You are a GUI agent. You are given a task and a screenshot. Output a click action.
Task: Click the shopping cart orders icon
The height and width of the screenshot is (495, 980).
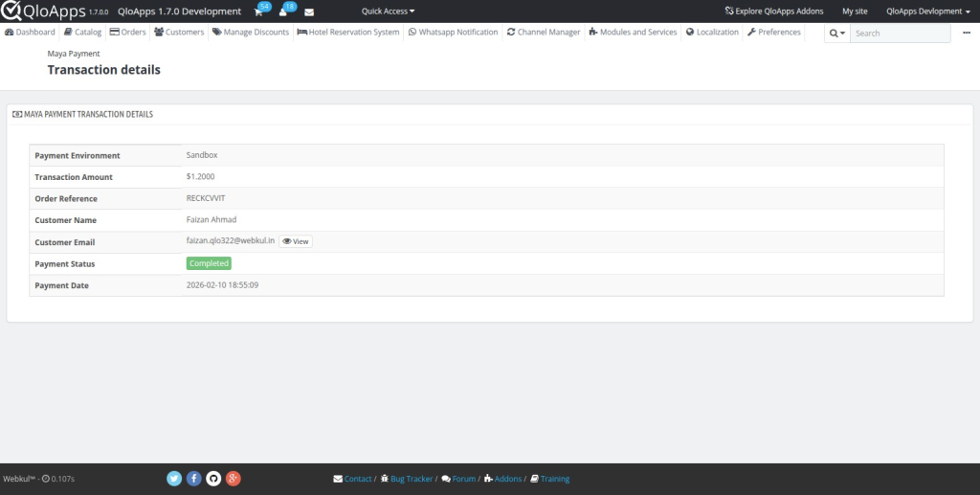[x=258, y=11]
